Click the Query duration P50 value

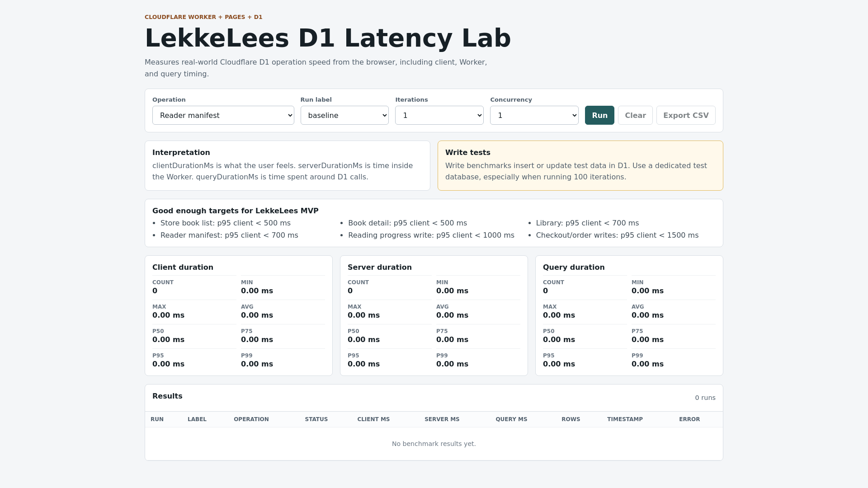click(x=559, y=339)
